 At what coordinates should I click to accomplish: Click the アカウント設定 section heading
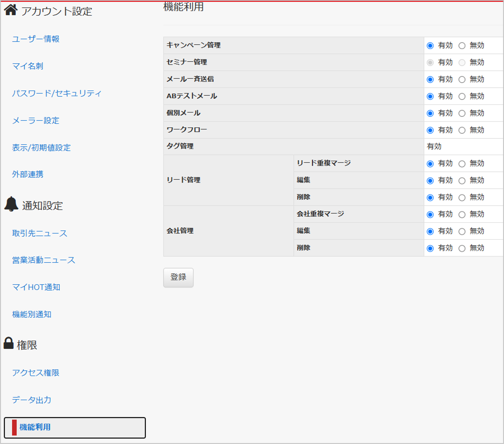coord(57,11)
